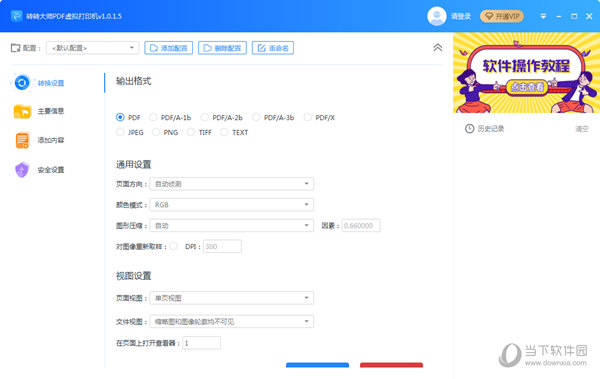Select the PDF/X output format

308,117
